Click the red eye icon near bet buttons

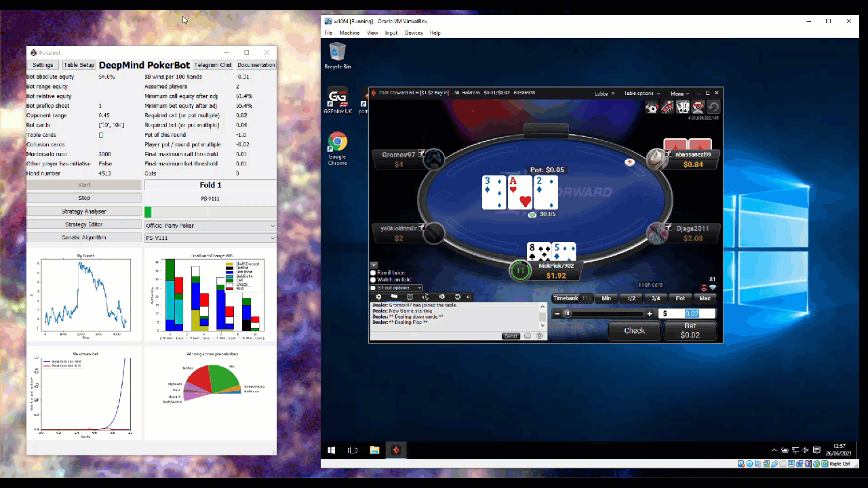point(704,287)
